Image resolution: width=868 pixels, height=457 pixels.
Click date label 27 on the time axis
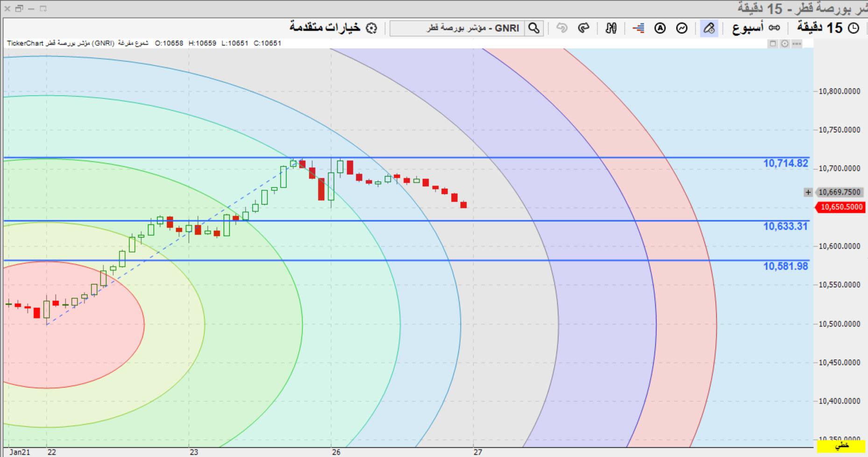click(477, 452)
